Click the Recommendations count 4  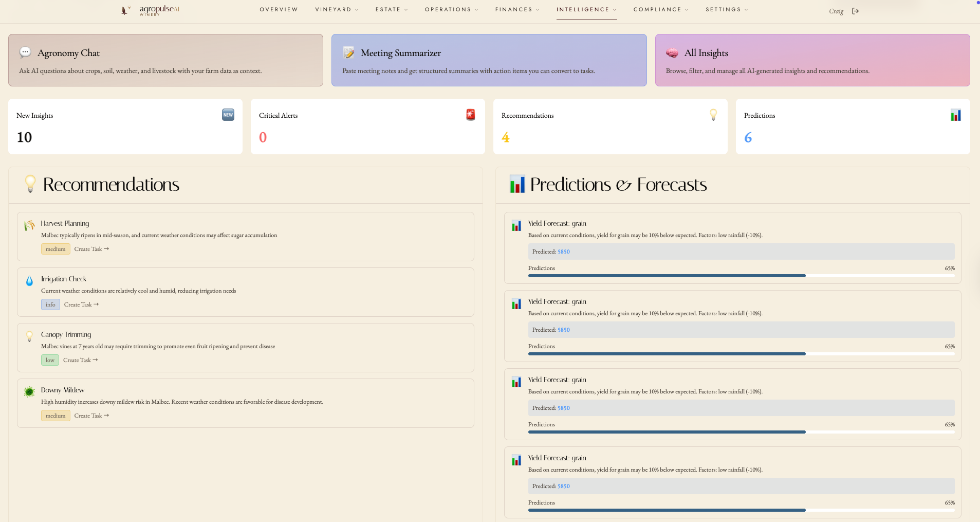(x=506, y=137)
